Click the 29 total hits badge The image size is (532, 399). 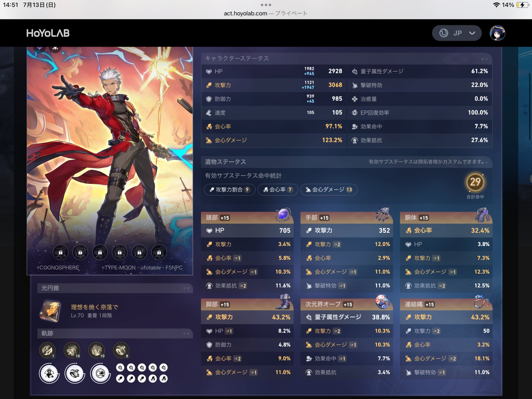click(475, 182)
